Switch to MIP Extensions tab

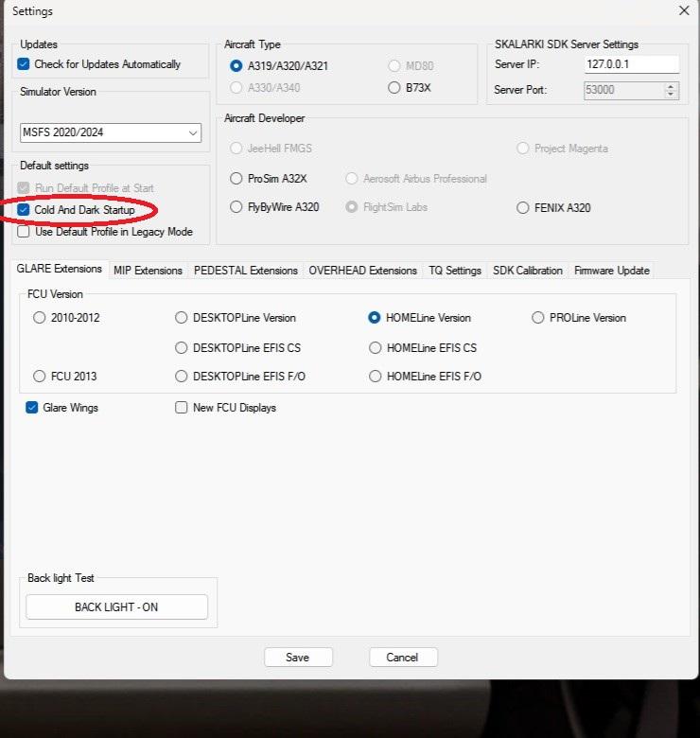click(x=148, y=271)
